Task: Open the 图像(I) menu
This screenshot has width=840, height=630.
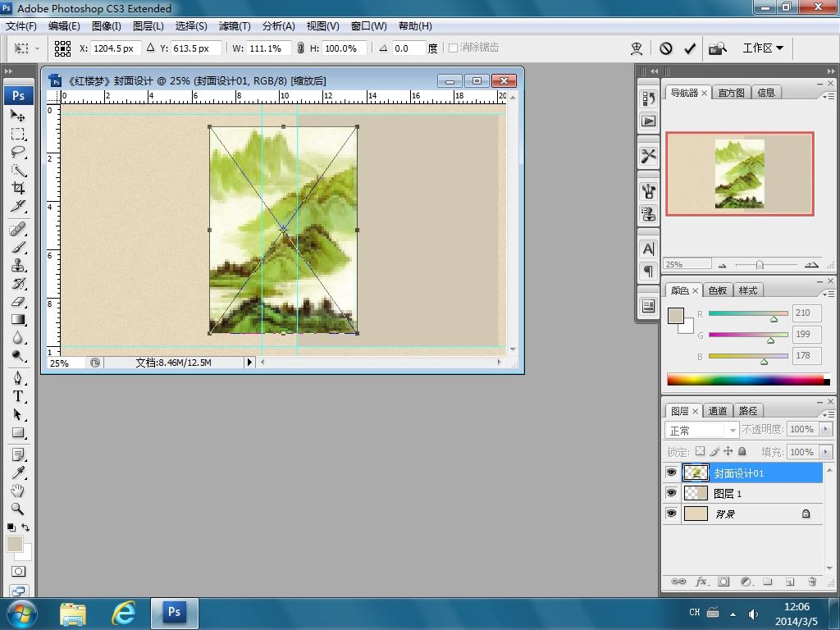Action: click(106, 25)
